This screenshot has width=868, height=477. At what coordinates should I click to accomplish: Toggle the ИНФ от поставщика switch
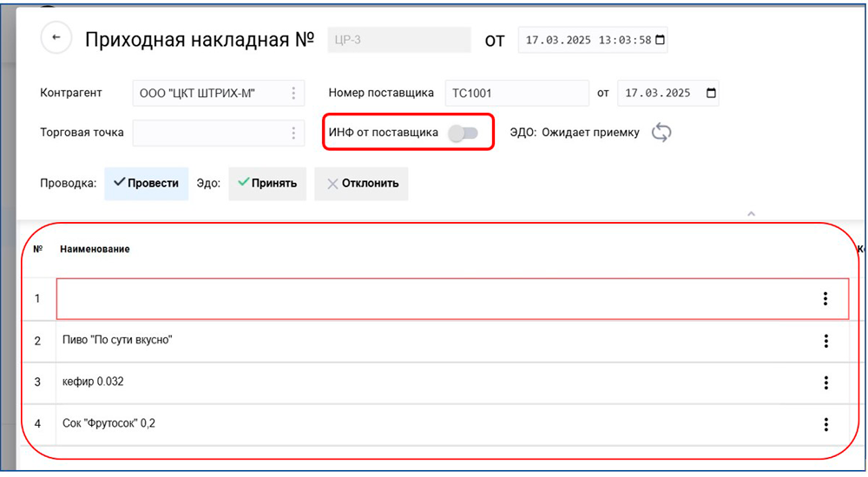point(463,134)
